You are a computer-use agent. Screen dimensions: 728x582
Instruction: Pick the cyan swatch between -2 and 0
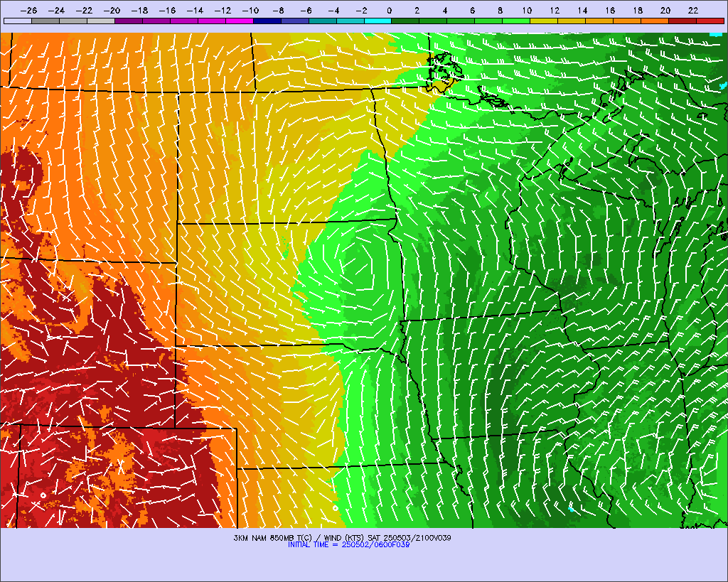[378, 21]
